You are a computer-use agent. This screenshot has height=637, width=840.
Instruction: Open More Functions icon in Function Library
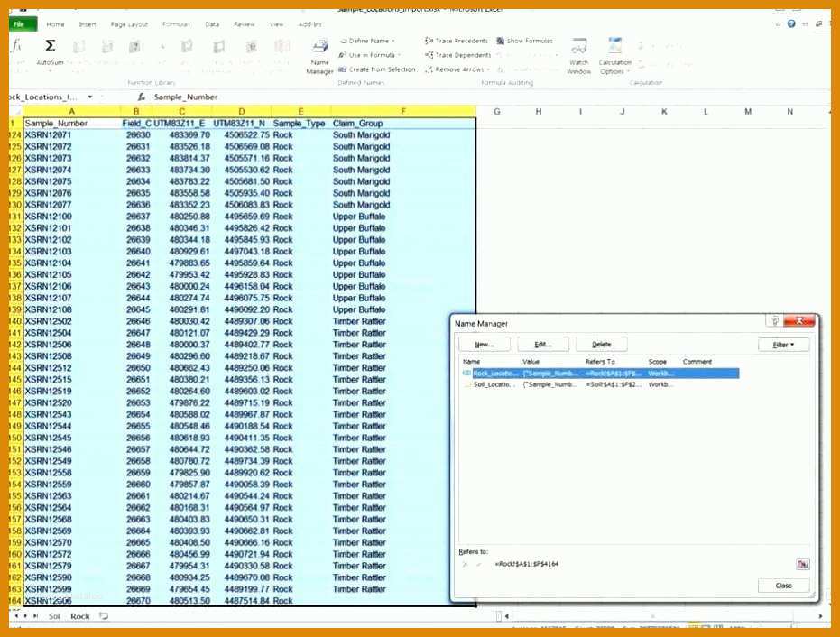282,47
